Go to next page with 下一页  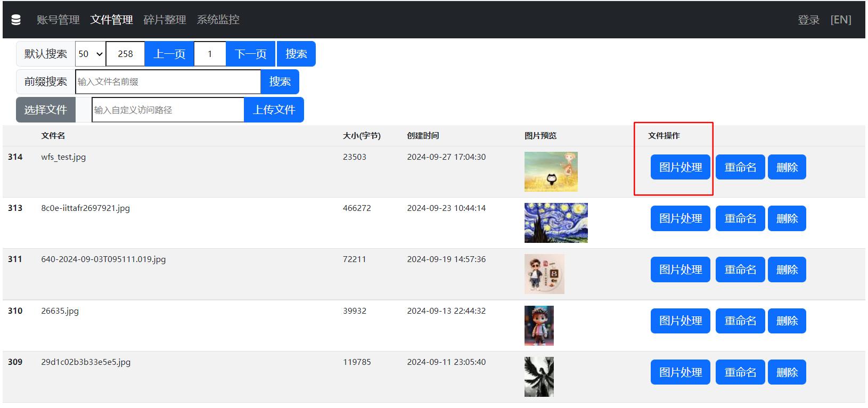click(250, 54)
